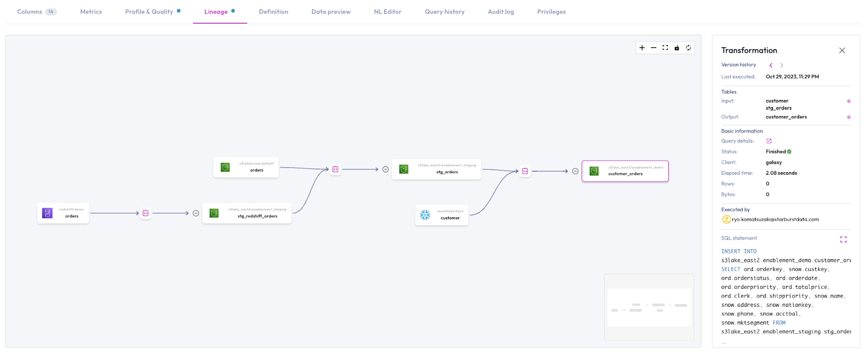Switch to the Privileges tab

tap(551, 12)
